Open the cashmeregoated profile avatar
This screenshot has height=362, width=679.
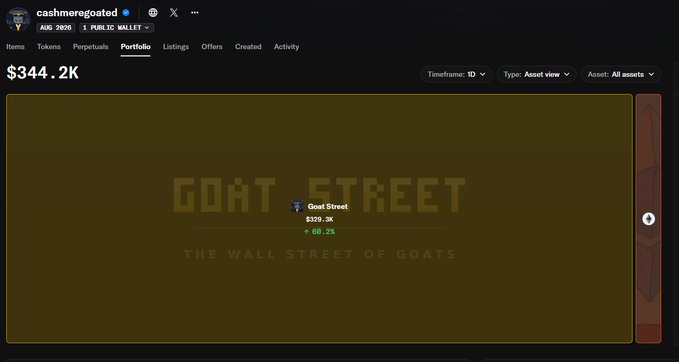[18, 19]
